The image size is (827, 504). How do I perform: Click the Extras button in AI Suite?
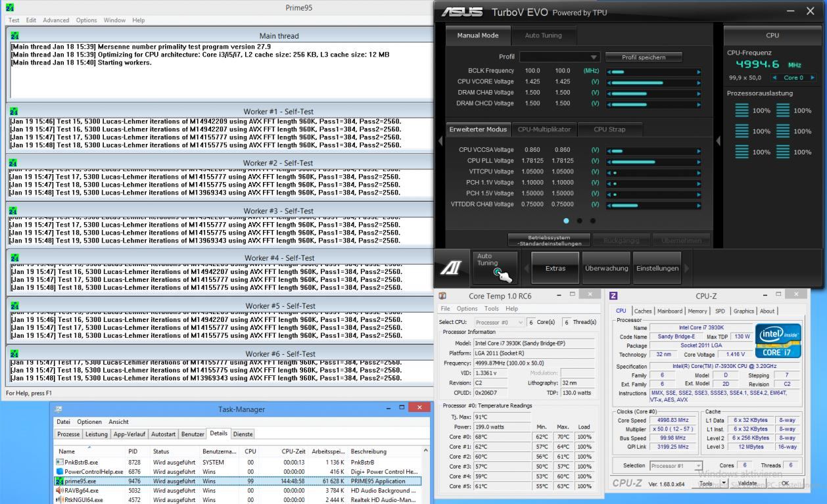point(555,268)
